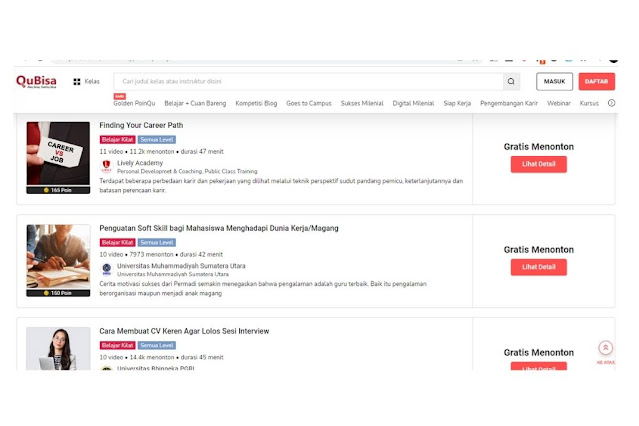The image size is (639, 426).
Task: Click the 150 Poin badge
Action: click(x=58, y=293)
